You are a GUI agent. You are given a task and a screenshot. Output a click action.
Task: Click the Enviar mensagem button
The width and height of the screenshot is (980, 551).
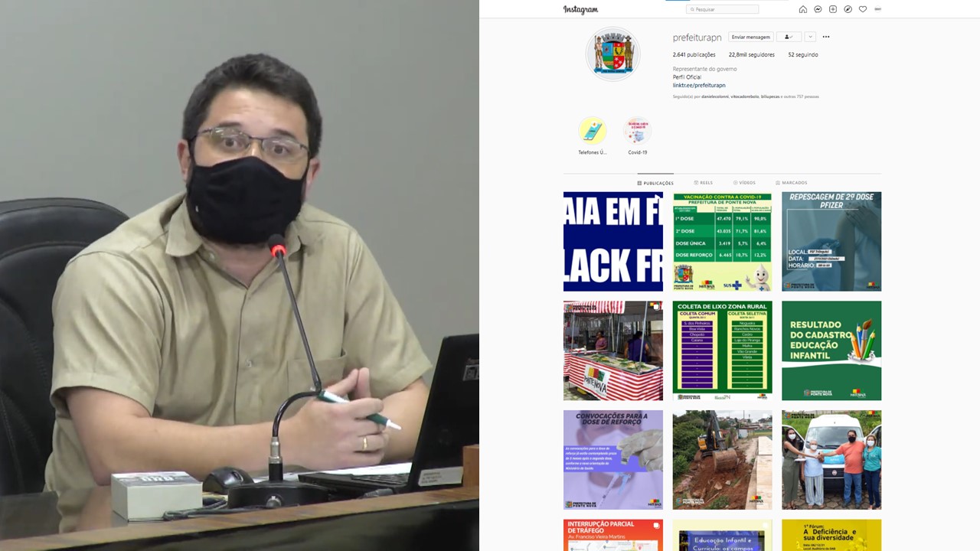750,37
